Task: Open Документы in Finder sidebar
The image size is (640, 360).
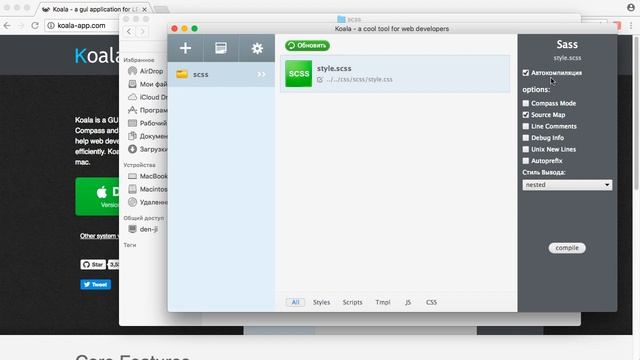Action: tap(147, 136)
